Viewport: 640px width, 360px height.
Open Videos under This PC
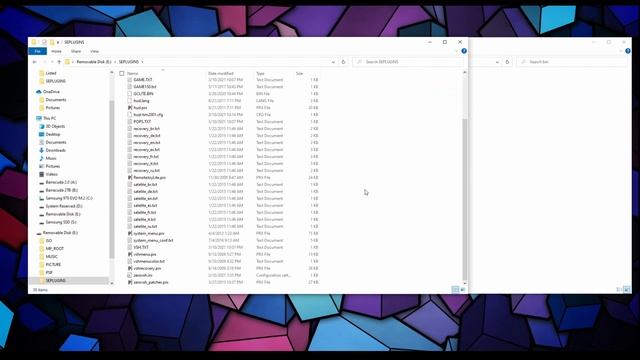pos(48,174)
